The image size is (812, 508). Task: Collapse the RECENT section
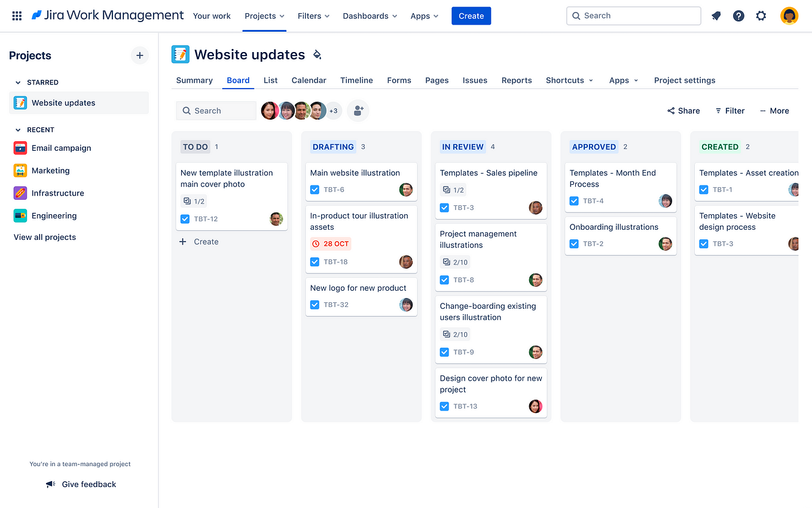(18, 130)
